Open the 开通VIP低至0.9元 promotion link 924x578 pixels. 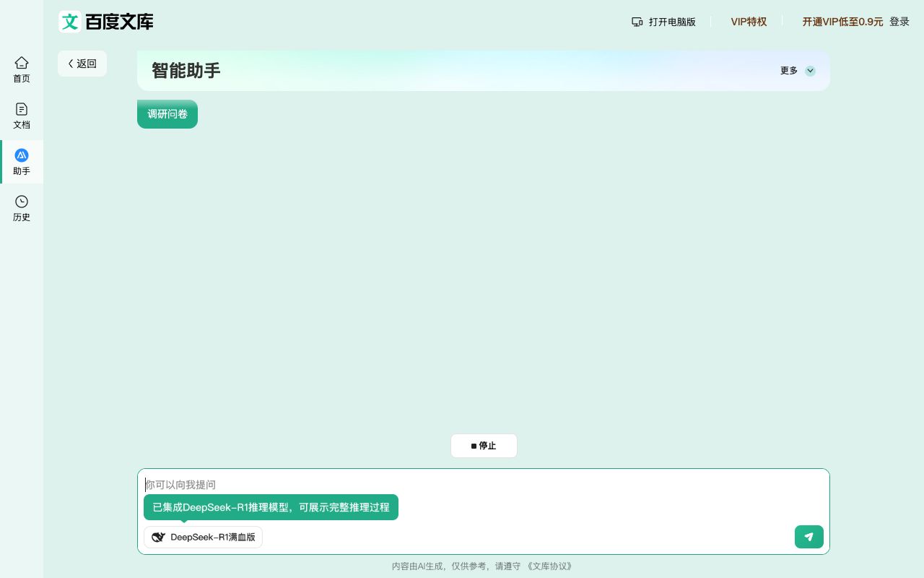pos(842,22)
